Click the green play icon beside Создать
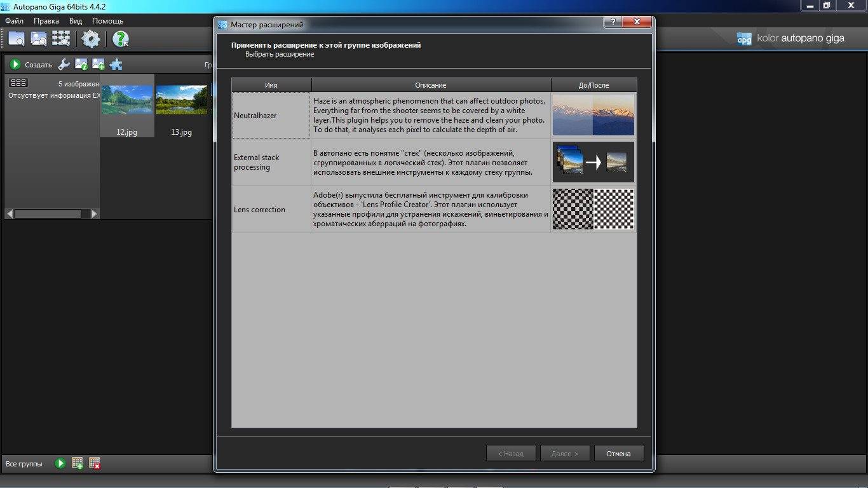The image size is (868, 488). (x=15, y=64)
